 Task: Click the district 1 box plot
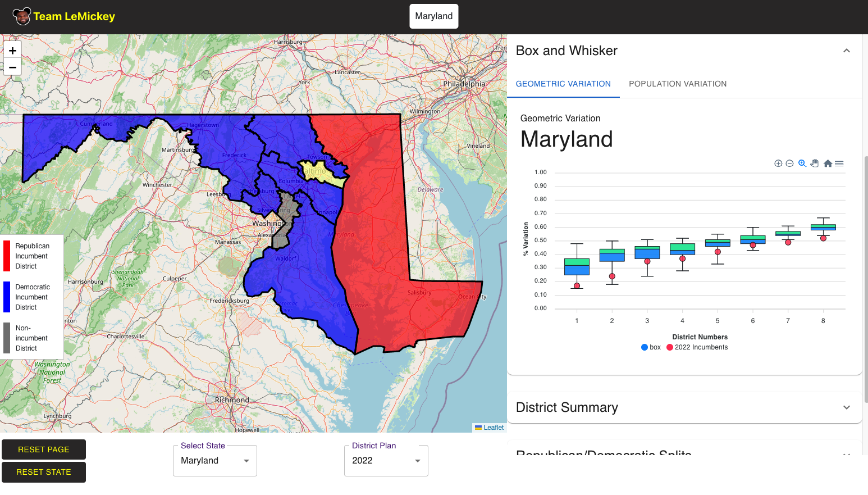click(x=577, y=266)
